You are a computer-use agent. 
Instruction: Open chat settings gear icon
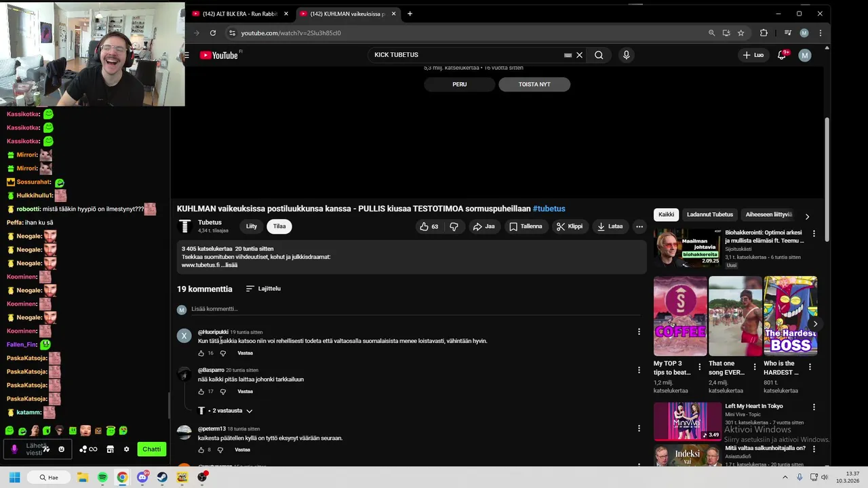click(x=126, y=449)
